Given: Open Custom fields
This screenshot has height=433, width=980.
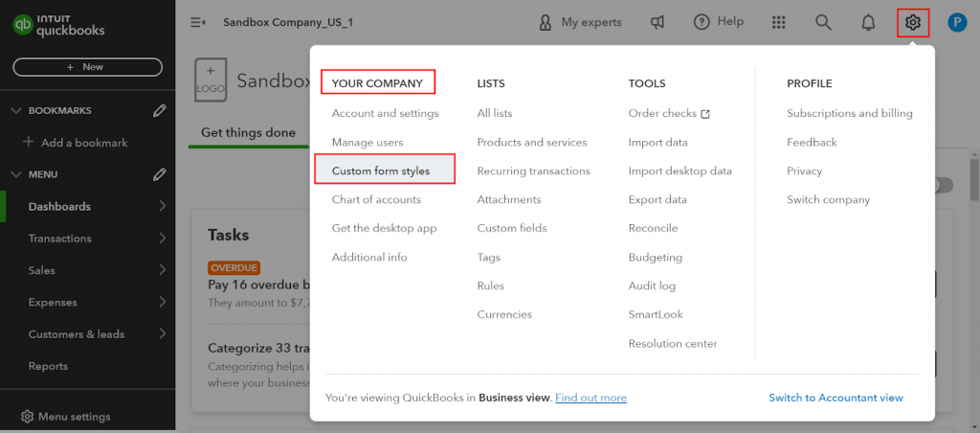Looking at the screenshot, I should point(512,228).
